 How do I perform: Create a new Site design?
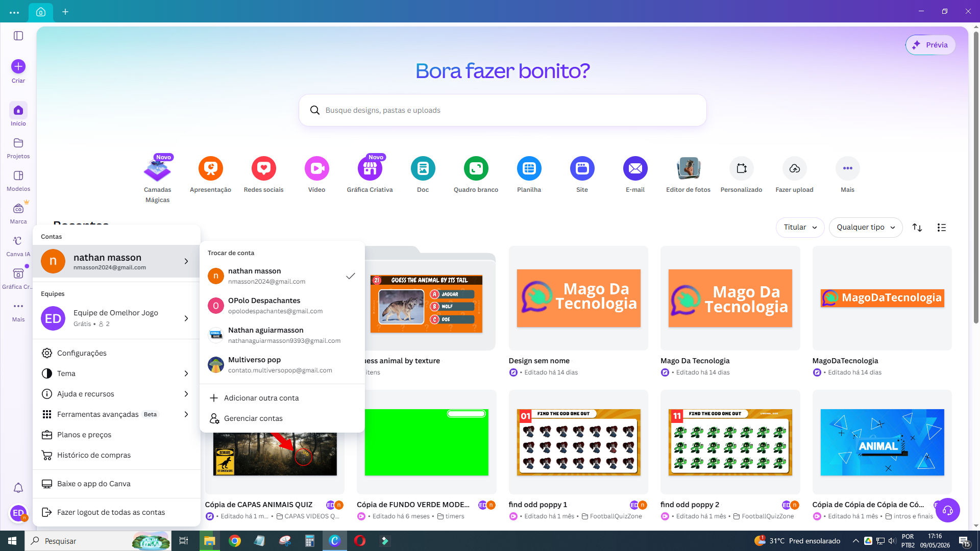coord(582,174)
